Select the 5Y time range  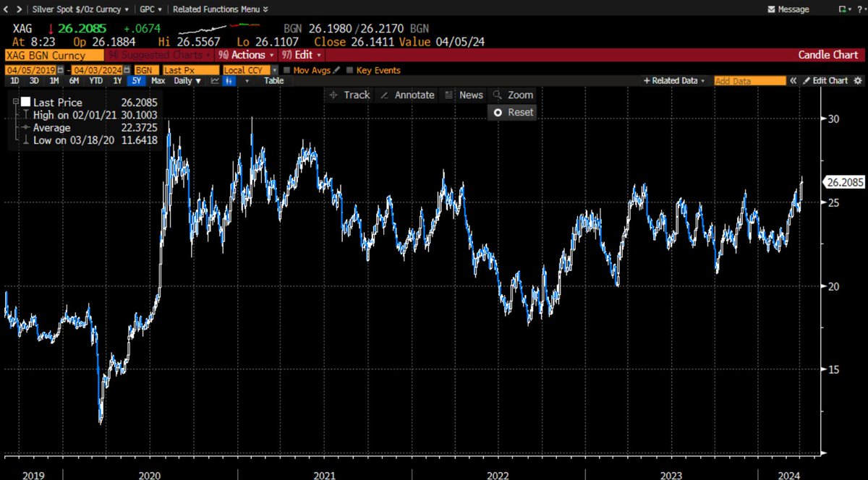[x=137, y=81]
